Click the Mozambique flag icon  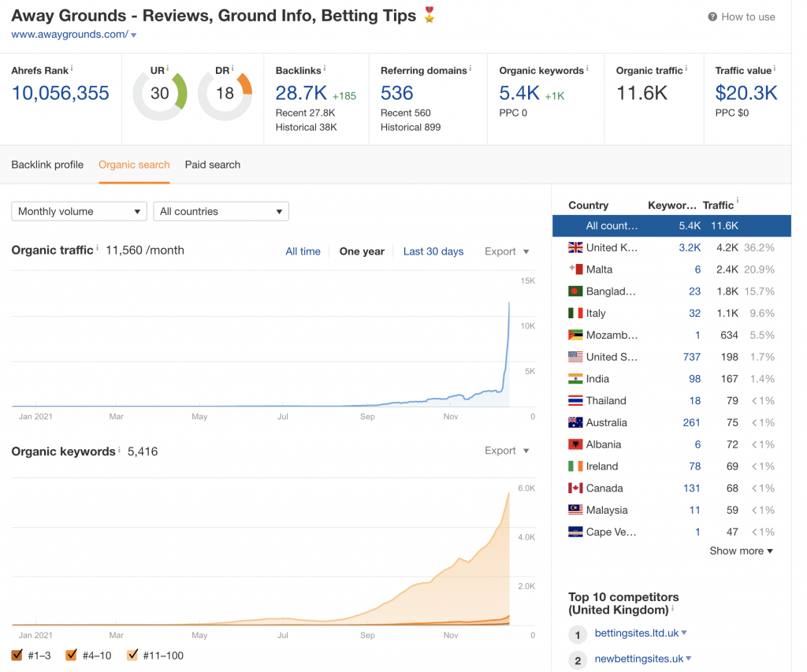[x=575, y=335]
